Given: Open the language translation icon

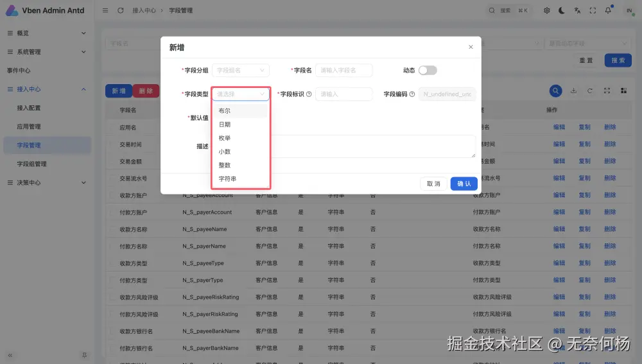Looking at the screenshot, I should 577,10.
